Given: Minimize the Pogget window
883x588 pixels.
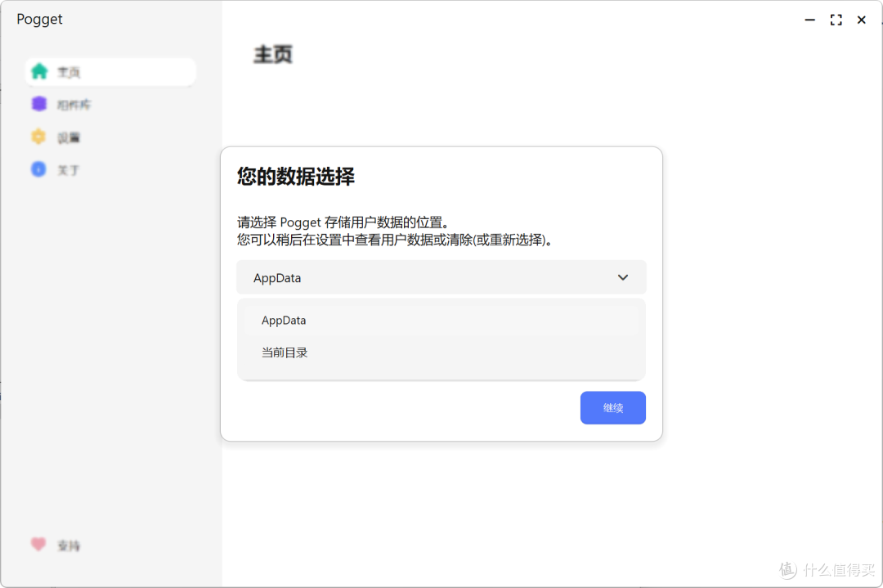Looking at the screenshot, I should point(809,20).
